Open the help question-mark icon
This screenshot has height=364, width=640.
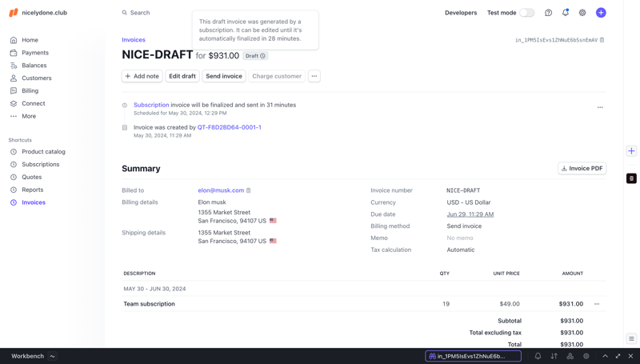548,13
